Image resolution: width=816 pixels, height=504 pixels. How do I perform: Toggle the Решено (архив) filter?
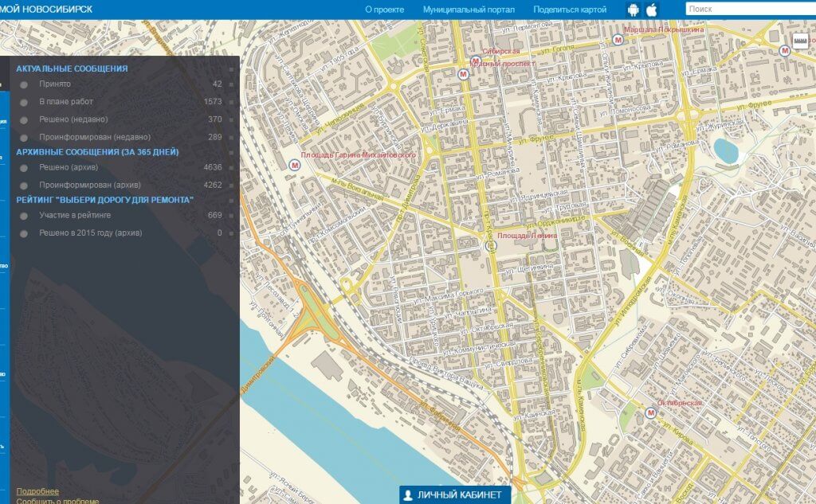pos(24,168)
